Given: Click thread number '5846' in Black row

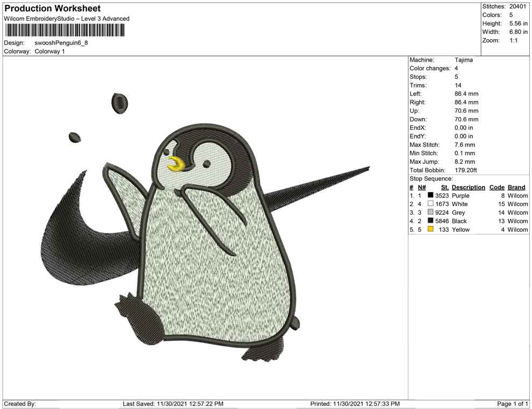Looking at the screenshot, I should tap(442, 221).
